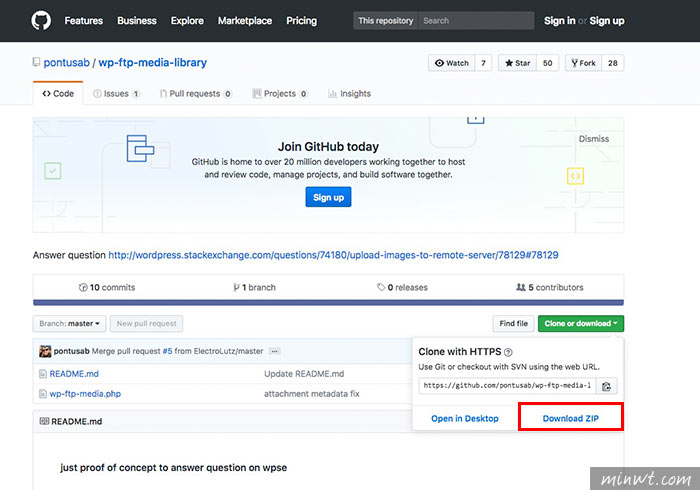Switch to Pull requests tab
The height and width of the screenshot is (490, 700).
click(196, 94)
